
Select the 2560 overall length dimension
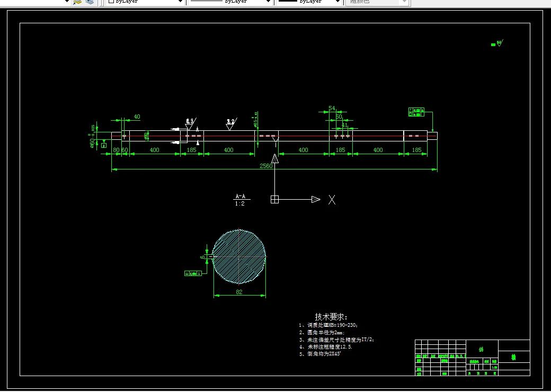266,166
